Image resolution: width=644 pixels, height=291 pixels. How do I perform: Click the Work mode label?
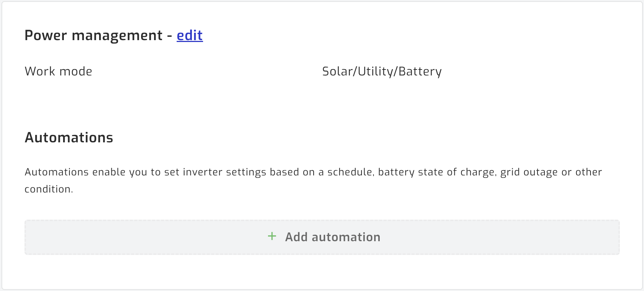coord(58,71)
